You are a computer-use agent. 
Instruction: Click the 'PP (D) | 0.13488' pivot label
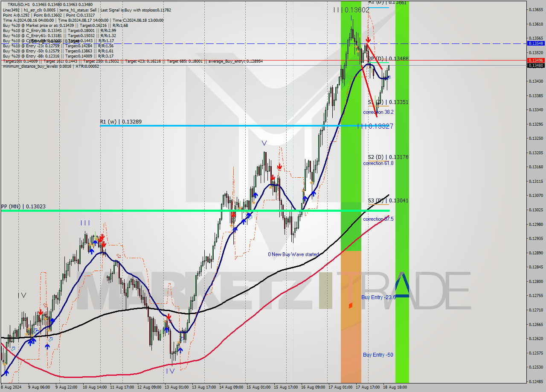388,59
